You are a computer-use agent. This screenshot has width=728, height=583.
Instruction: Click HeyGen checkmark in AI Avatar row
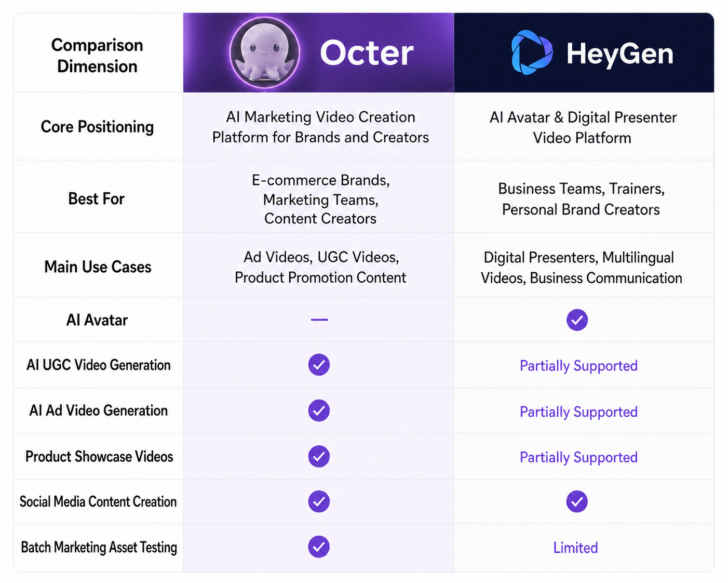click(x=577, y=320)
